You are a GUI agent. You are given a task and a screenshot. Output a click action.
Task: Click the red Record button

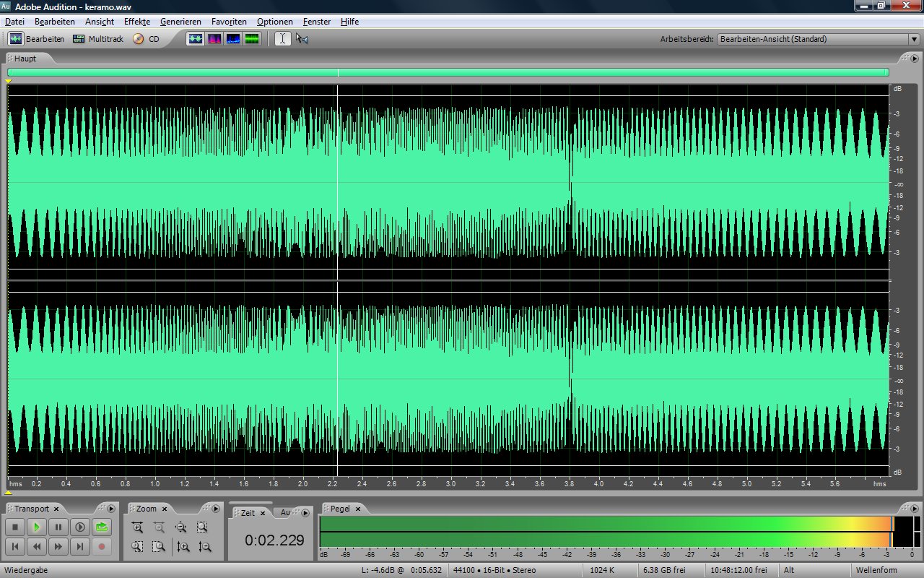coord(102,547)
